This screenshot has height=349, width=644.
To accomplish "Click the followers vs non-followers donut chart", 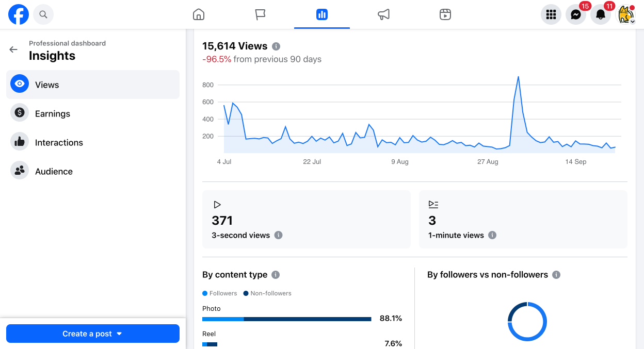I will [x=527, y=322].
